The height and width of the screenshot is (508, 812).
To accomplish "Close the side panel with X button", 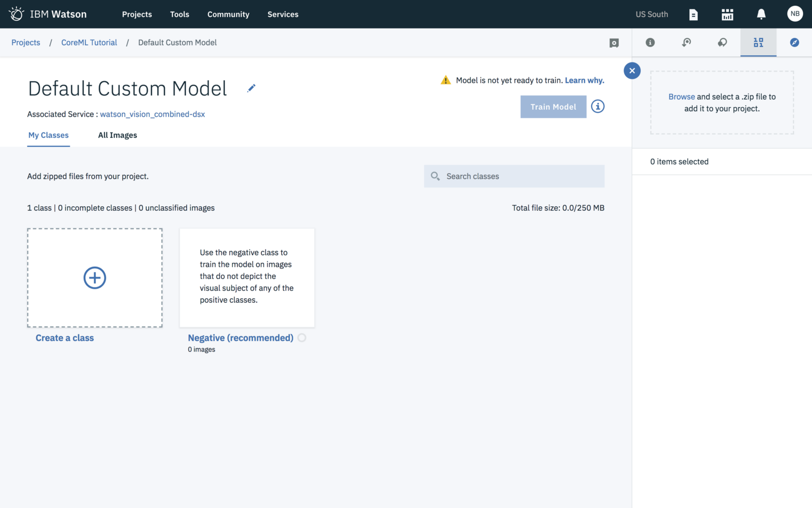I will pyautogui.click(x=632, y=71).
